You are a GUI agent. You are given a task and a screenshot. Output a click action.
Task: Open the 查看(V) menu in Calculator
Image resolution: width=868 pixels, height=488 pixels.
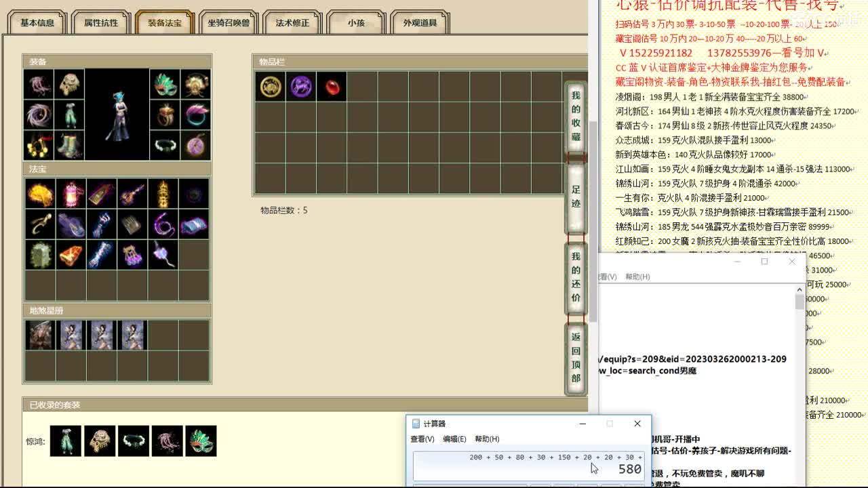[422, 439]
